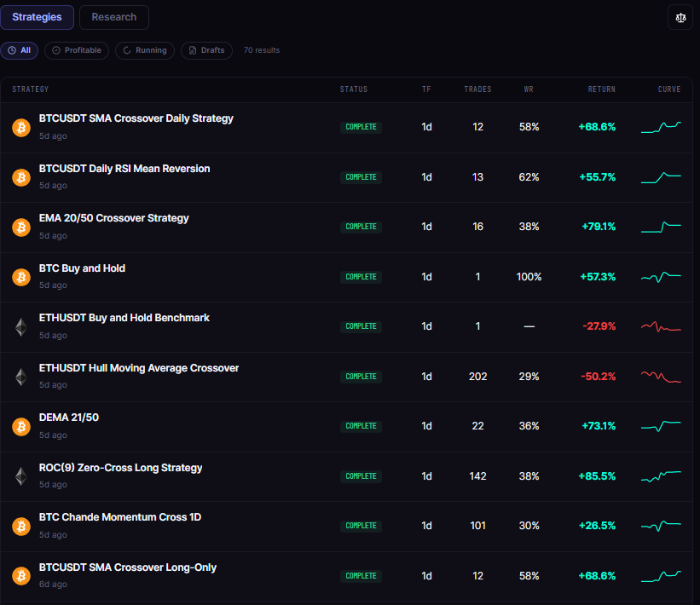Open BTCUSDT SMA Crossover Daily Strategy
Viewport: 700px width, 605px height.
pyautogui.click(x=136, y=118)
